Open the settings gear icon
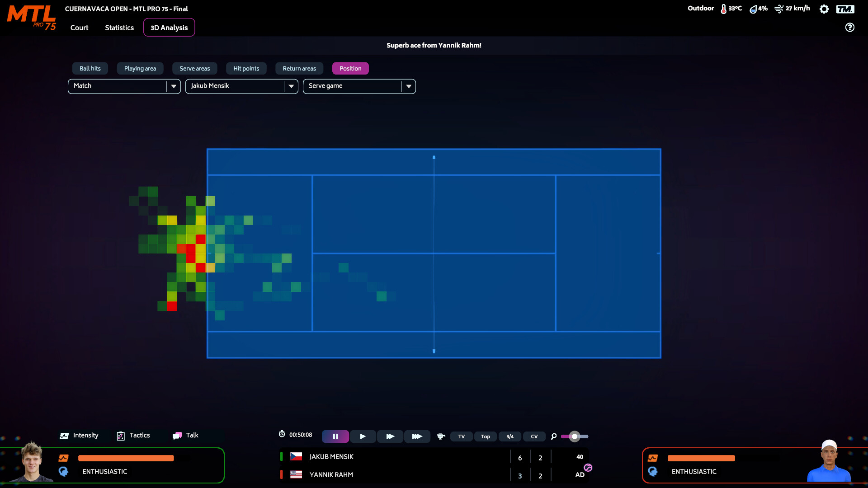The width and height of the screenshot is (868, 488). pos(824,9)
